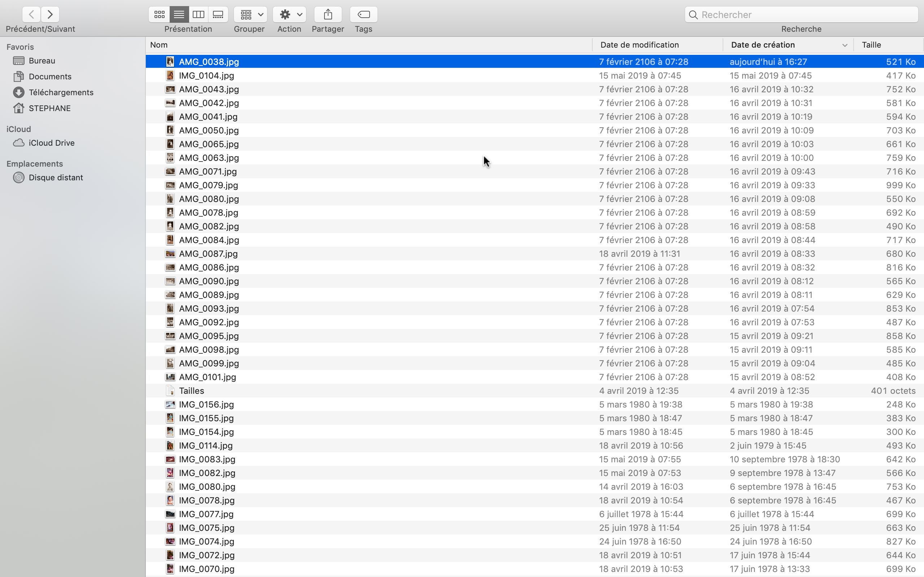Switch to column view mode
924x577 pixels.
[198, 14]
